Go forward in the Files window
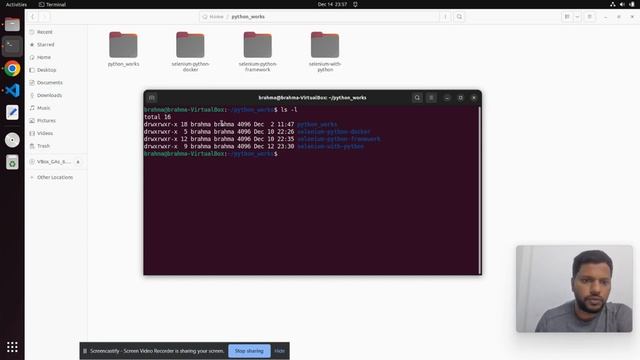 click(44, 17)
